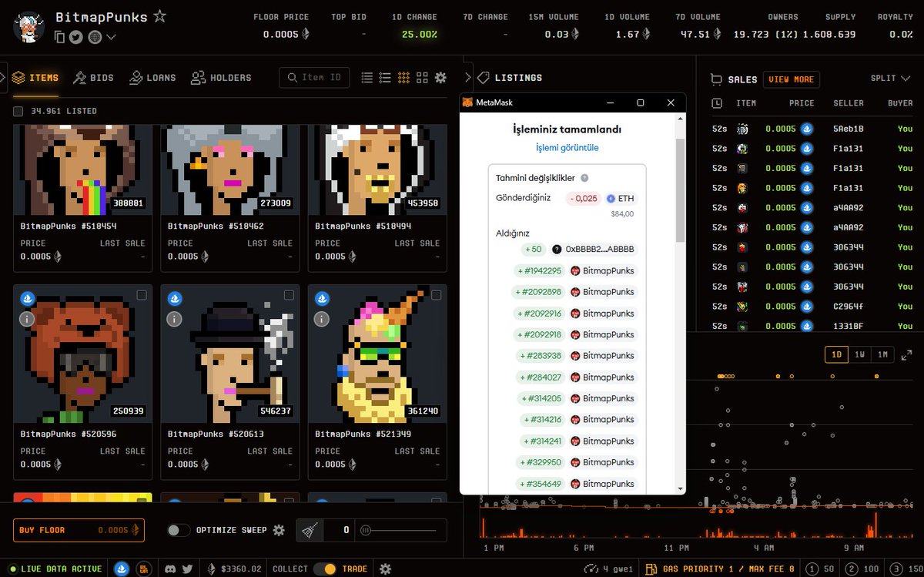This screenshot has width=924, height=577.
Task: Click Buy Floor 0.0005 button
Action: tap(79, 530)
